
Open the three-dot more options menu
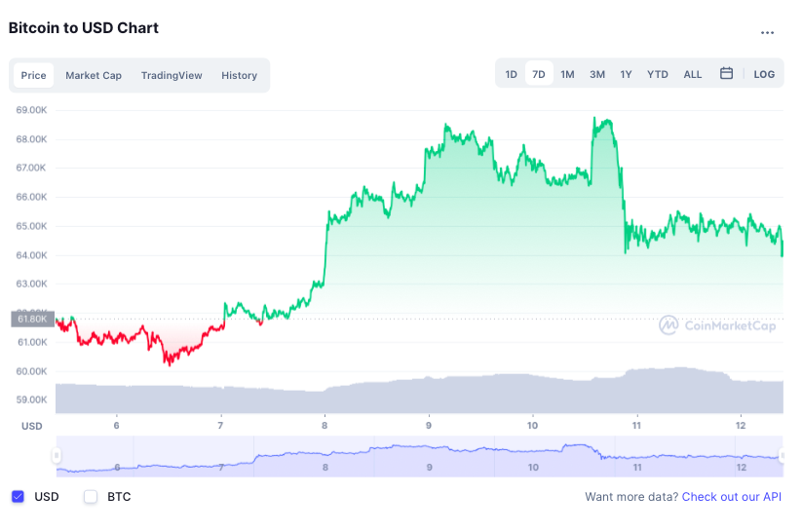click(767, 32)
